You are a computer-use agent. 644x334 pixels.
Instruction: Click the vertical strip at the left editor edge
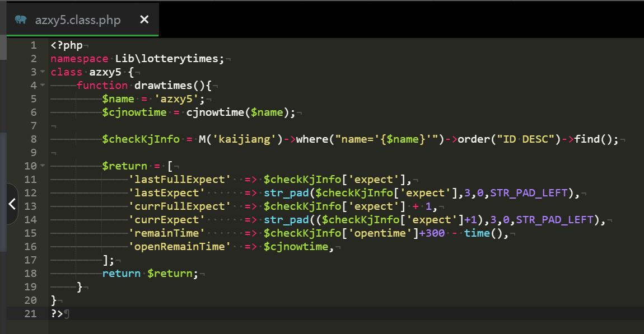(3, 168)
